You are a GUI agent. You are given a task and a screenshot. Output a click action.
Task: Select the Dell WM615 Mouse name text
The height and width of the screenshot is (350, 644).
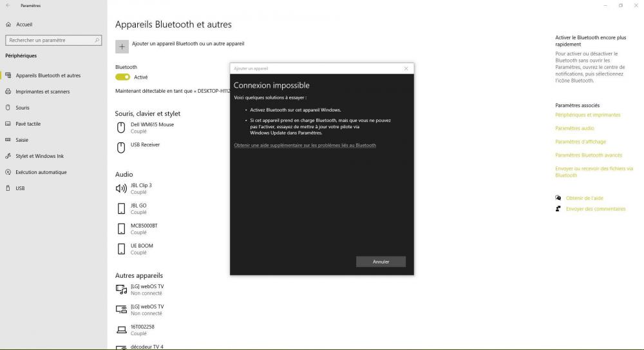coord(153,124)
